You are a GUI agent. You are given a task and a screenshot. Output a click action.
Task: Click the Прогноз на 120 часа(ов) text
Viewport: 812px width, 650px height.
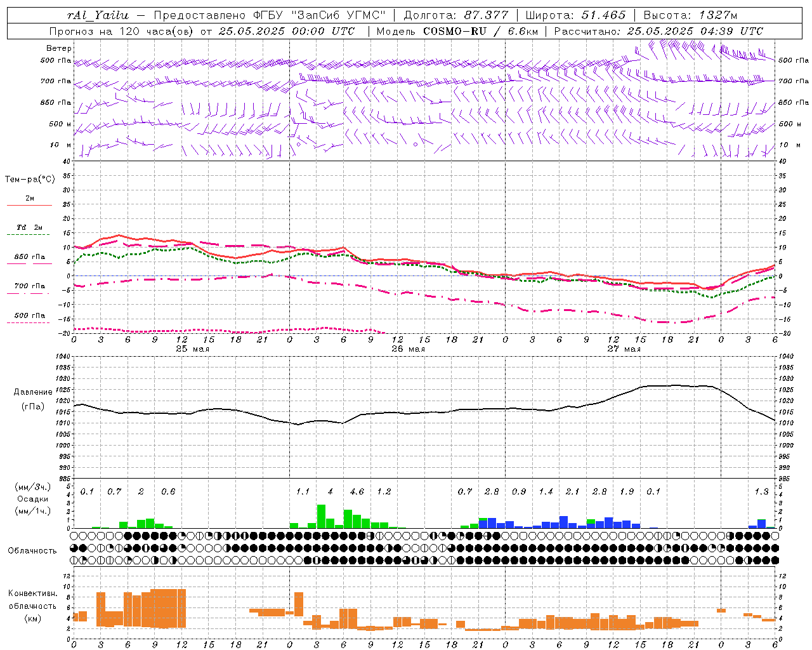coord(122,31)
